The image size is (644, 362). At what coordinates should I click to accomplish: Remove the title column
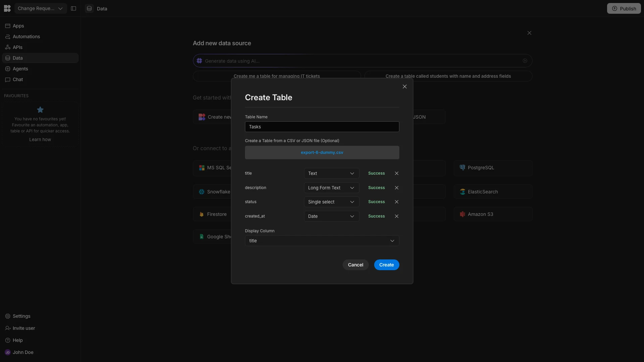397,173
